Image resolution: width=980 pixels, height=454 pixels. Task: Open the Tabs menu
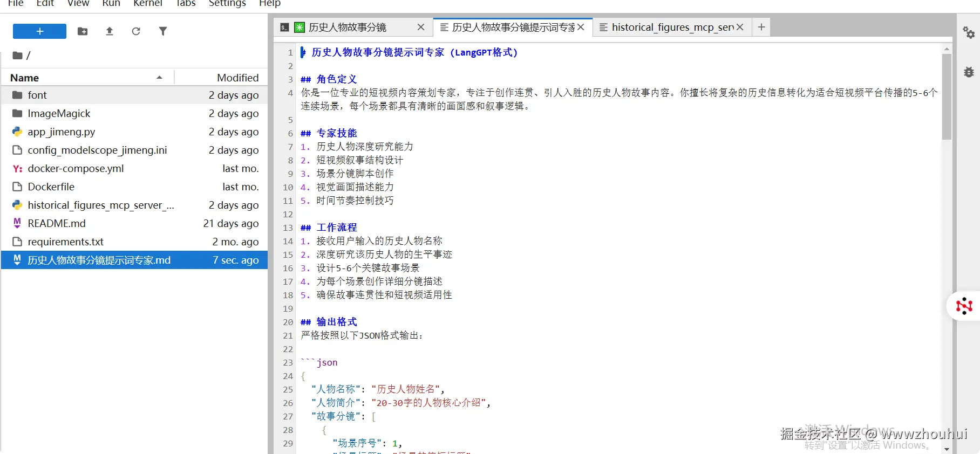tap(186, 3)
